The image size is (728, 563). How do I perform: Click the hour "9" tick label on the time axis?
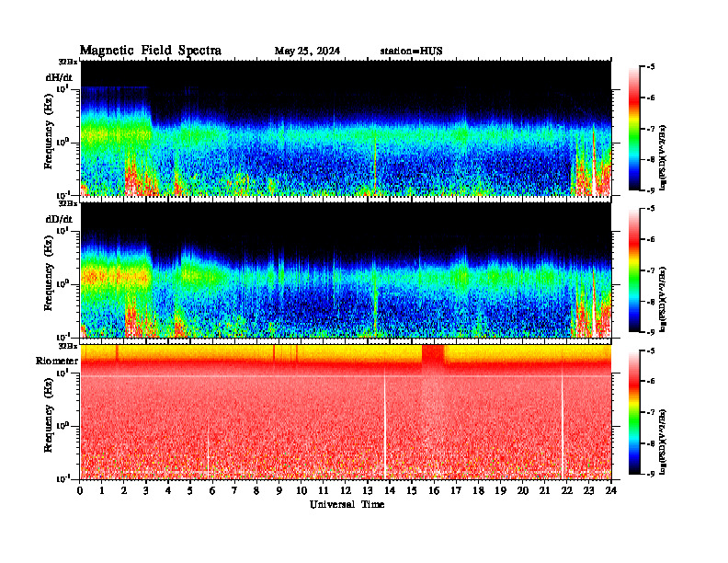click(279, 490)
